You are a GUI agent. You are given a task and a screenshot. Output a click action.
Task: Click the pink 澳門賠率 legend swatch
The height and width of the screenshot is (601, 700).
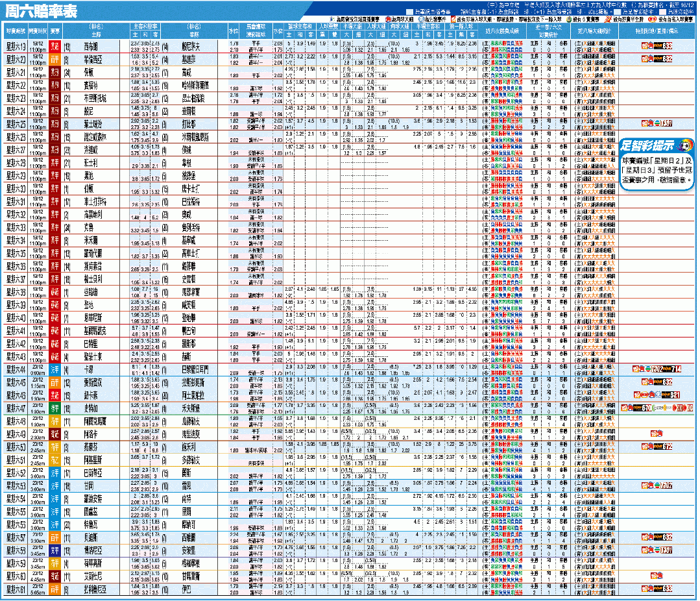click(663, 12)
